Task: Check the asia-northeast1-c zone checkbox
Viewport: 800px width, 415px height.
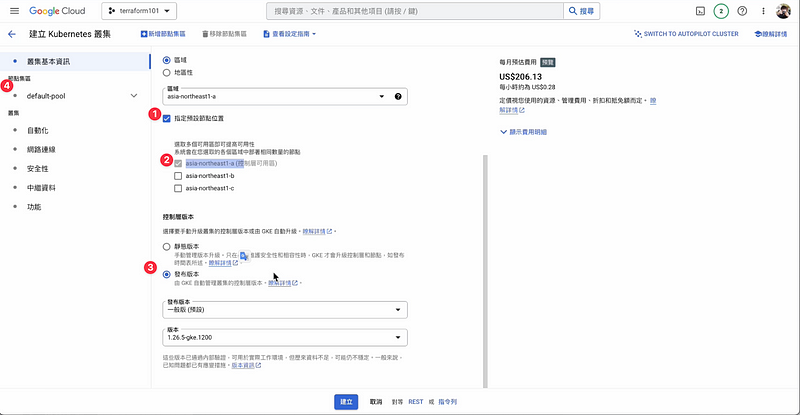Action: pyautogui.click(x=178, y=188)
